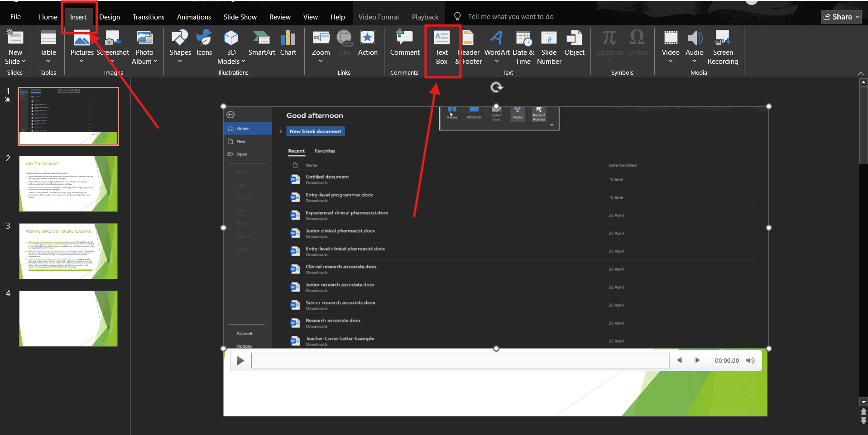This screenshot has height=435, width=868.
Task: Switch to the Playback tab
Action: click(x=425, y=17)
